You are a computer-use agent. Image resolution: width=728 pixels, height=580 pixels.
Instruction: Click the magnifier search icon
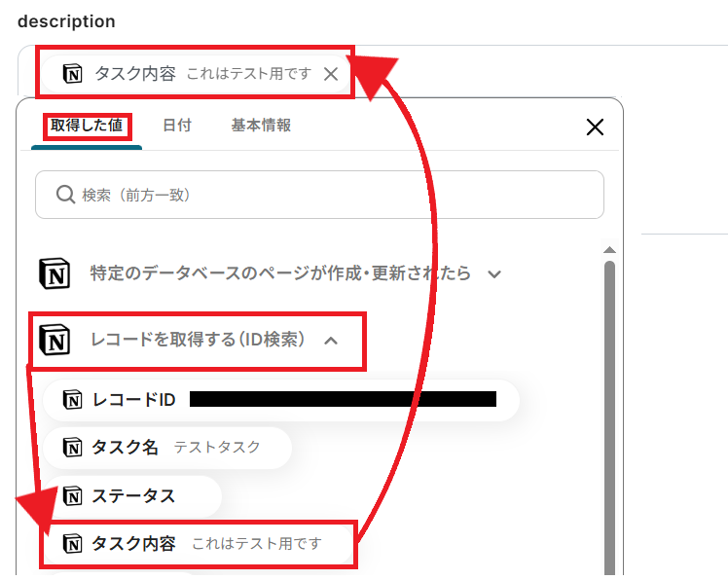tap(65, 195)
